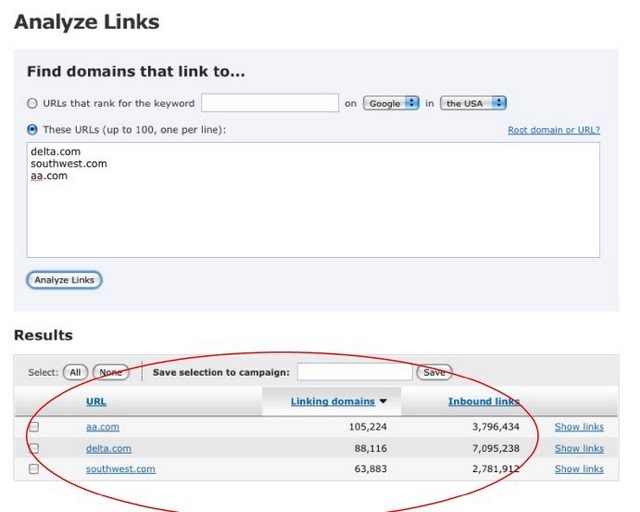
Task: Click the Save campaign button
Action: (x=434, y=372)
